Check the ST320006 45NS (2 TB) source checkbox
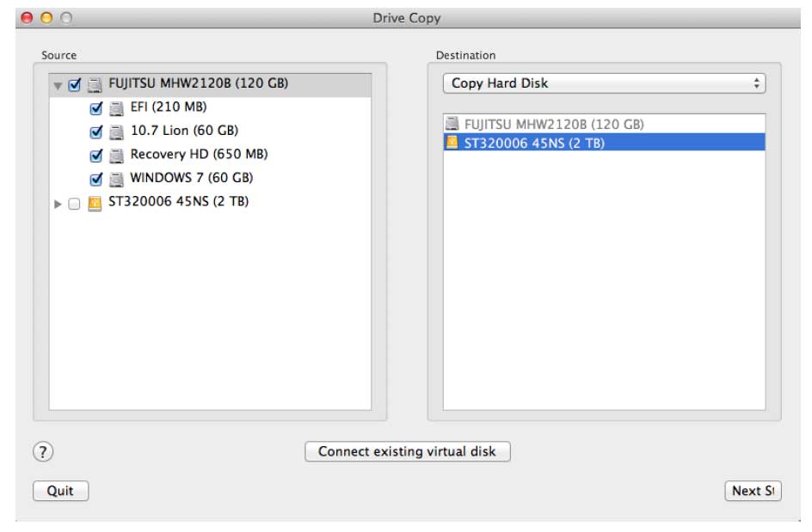 (x=74, y=204)
